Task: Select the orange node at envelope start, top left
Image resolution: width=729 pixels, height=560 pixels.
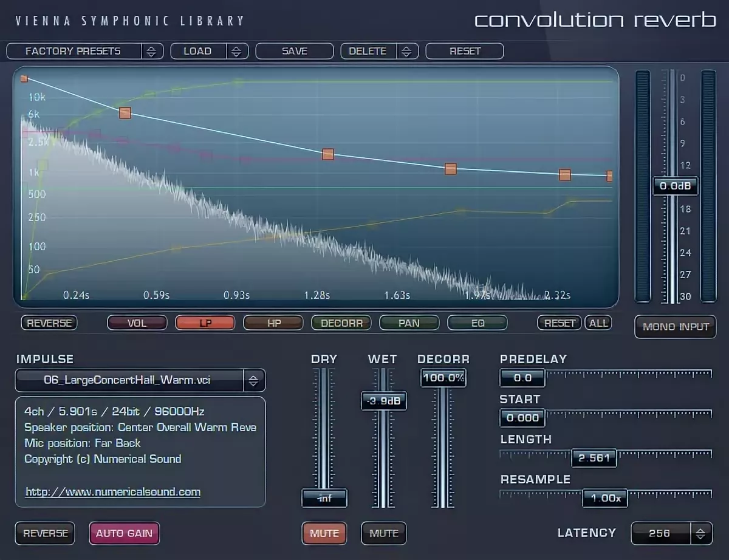Action: (24, 78)
